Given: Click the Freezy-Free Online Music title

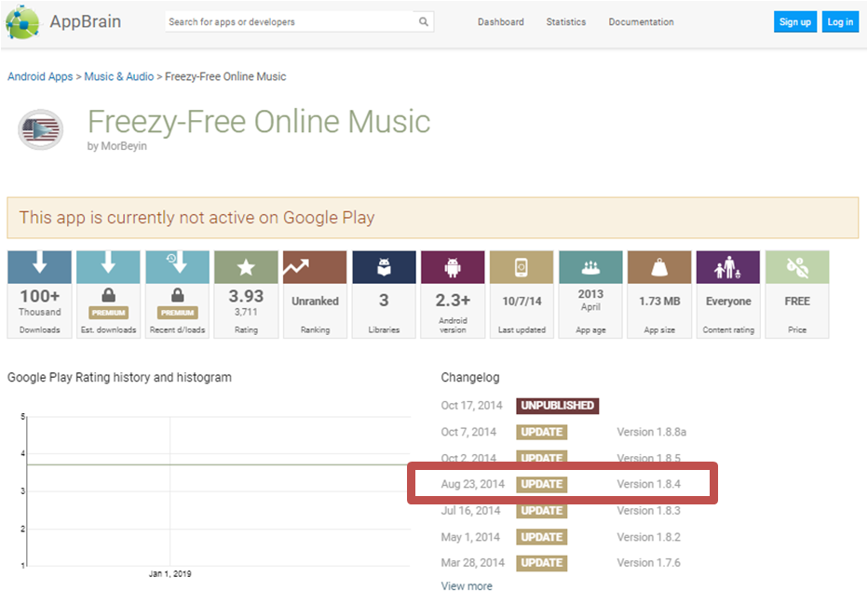Looking at the screenshot, I should click(x=259, y=122).
